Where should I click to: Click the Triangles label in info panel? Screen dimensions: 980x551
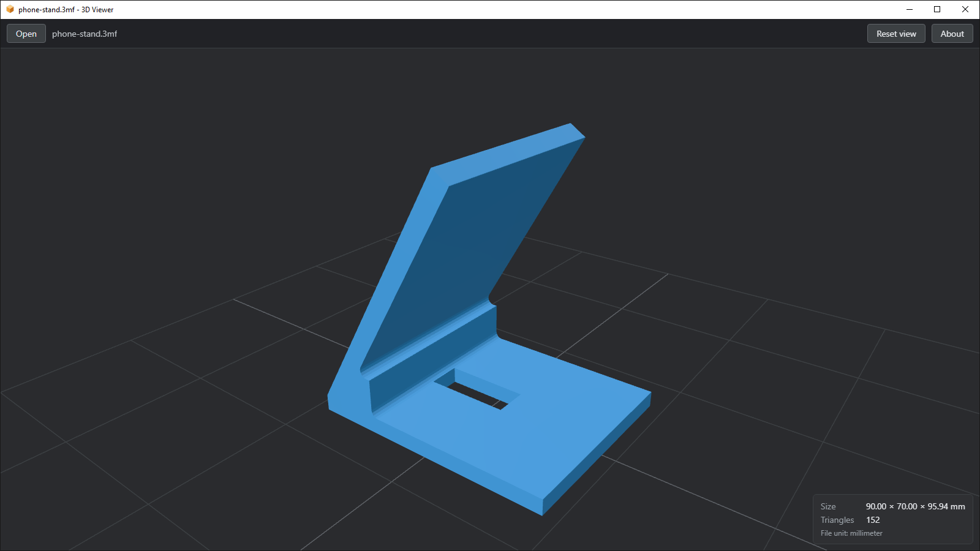point(837,520)
